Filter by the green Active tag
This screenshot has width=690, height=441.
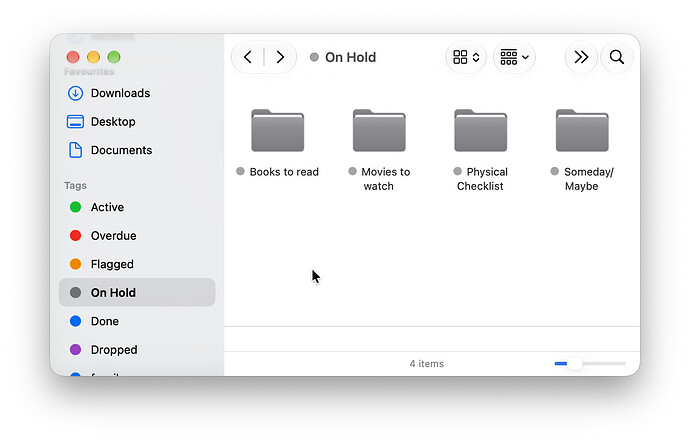(x=137, y=207)
